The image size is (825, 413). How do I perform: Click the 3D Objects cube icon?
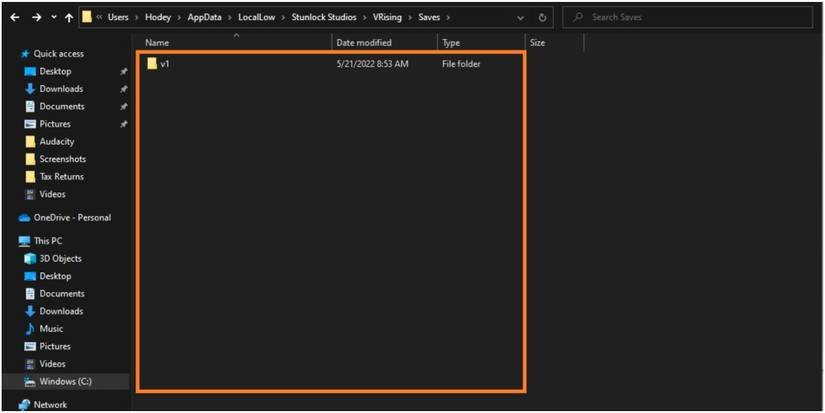click(x=30, y=258)
